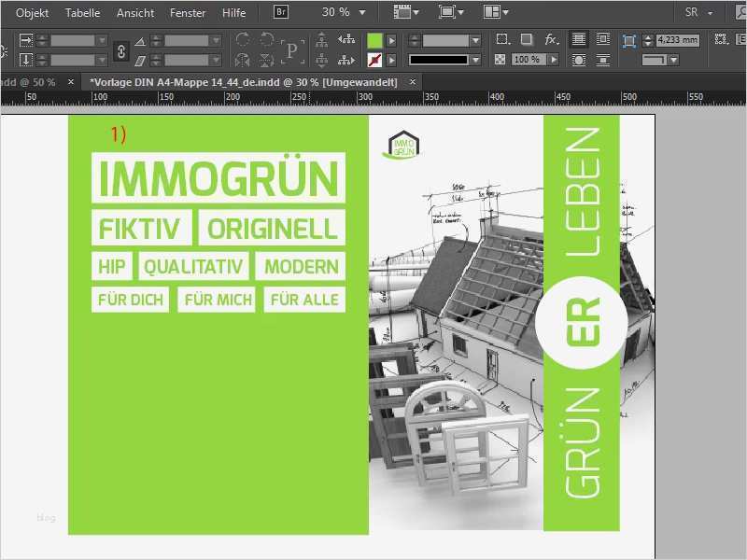Open the black stroke style dropdown
The width and height of the screenshot is (747, 560).
click(475, 60)
